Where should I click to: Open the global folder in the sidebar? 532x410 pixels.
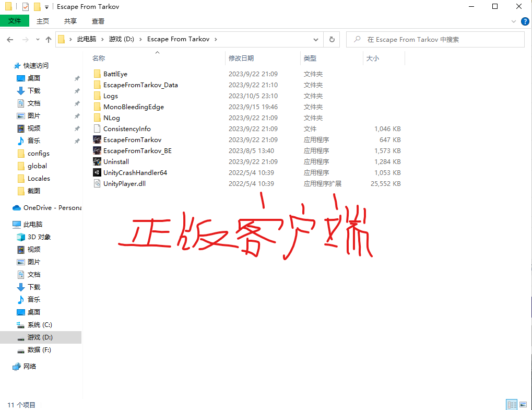32,166
